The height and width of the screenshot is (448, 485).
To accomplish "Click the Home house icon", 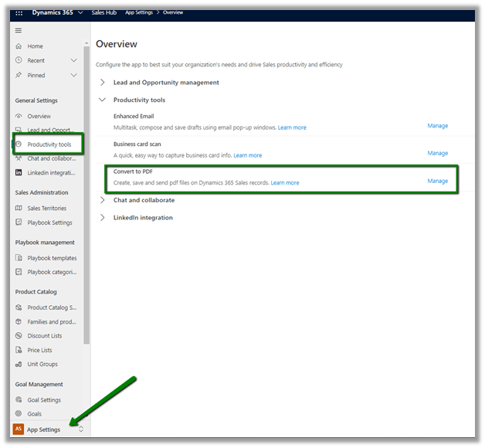I will pos(19,46).
